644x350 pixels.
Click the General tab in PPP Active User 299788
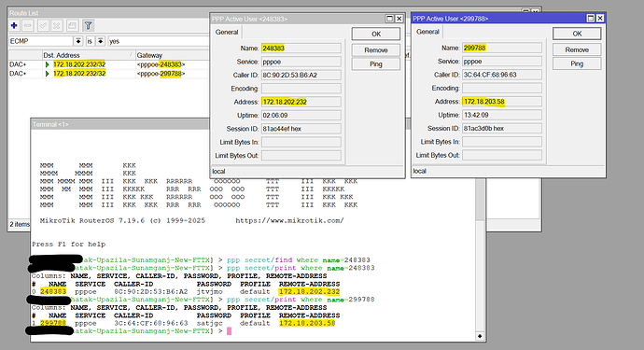[x=427, y=32]
